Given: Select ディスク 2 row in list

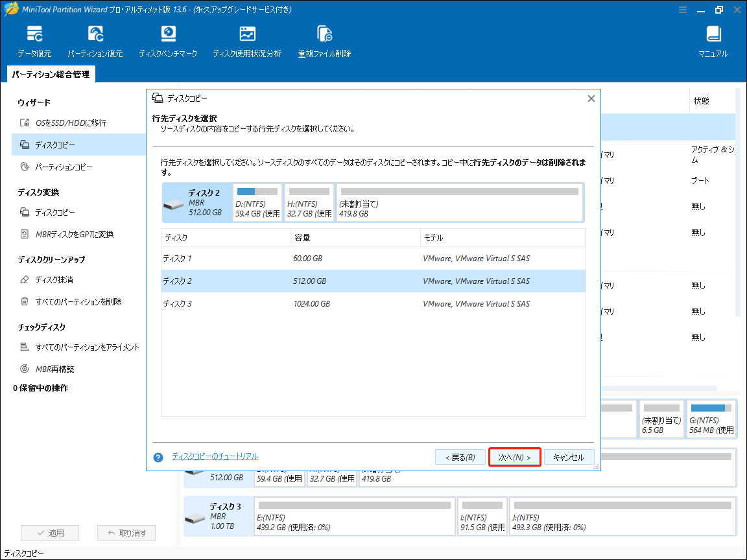Looking at the screenshot, I should point(373,281).
